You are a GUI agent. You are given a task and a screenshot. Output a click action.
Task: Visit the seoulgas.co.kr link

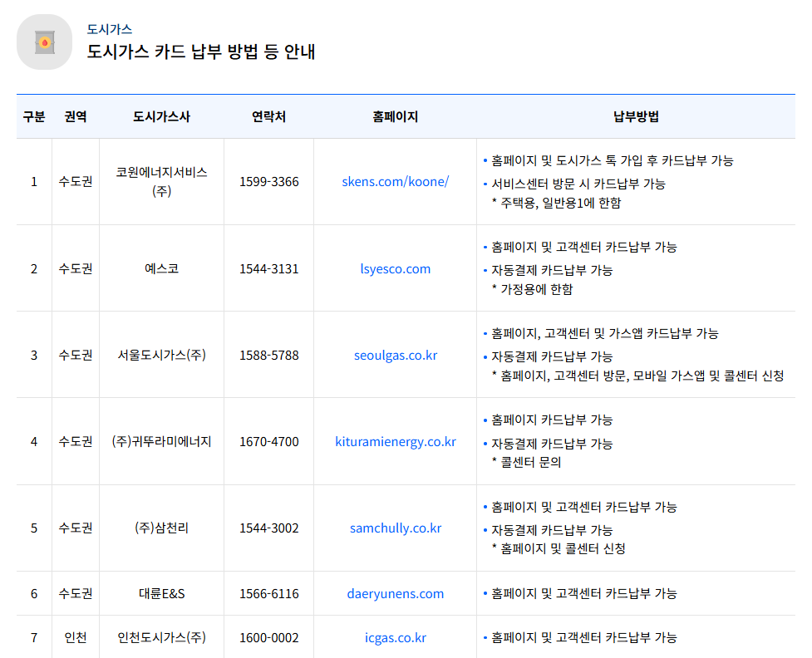(395, 355)
